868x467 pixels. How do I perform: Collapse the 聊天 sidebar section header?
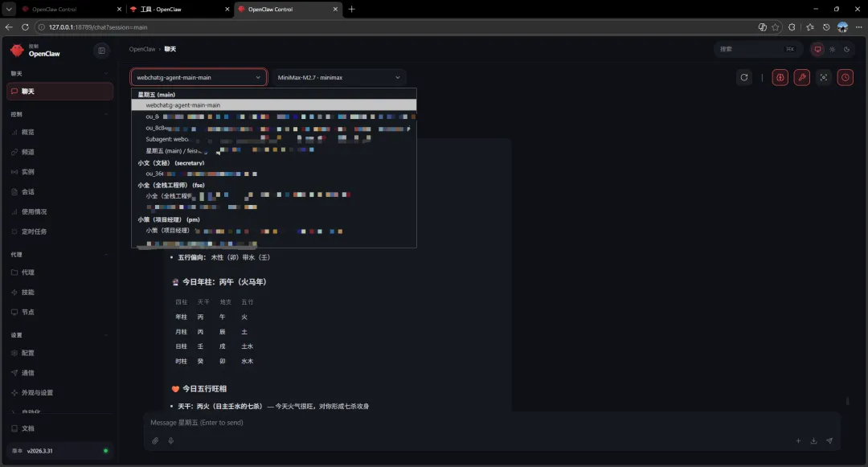point(59,74)
